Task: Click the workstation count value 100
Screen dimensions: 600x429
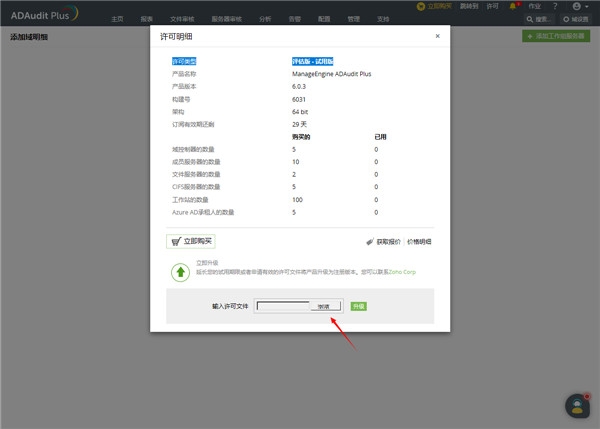Action: pyautogui.click(x=297, y=200)
